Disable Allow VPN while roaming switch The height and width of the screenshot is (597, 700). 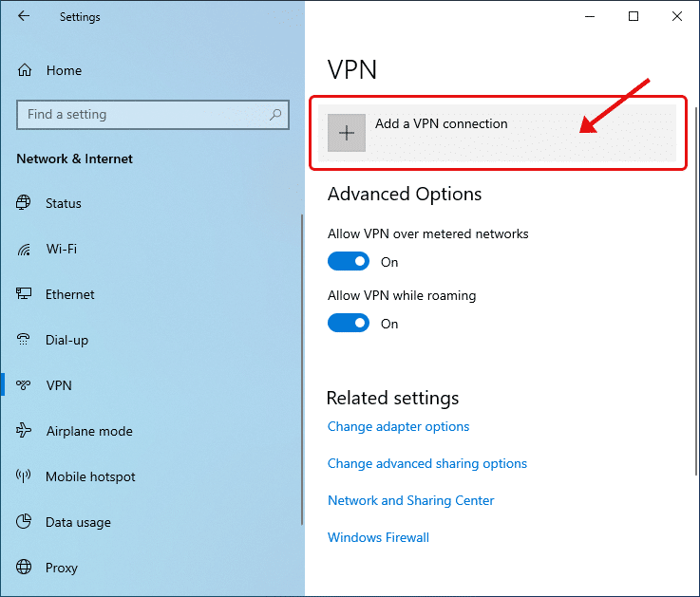pos(349,324)
